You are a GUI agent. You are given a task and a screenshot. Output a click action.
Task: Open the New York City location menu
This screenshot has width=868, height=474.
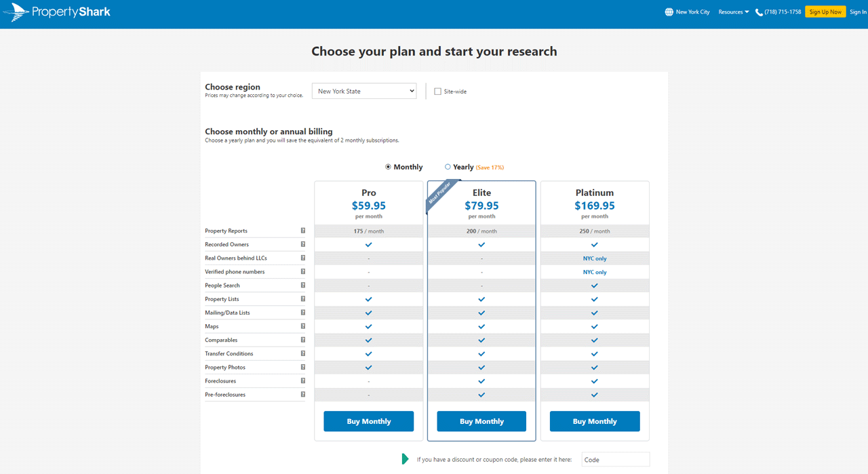pyautogui.click(x=692, y=12)
